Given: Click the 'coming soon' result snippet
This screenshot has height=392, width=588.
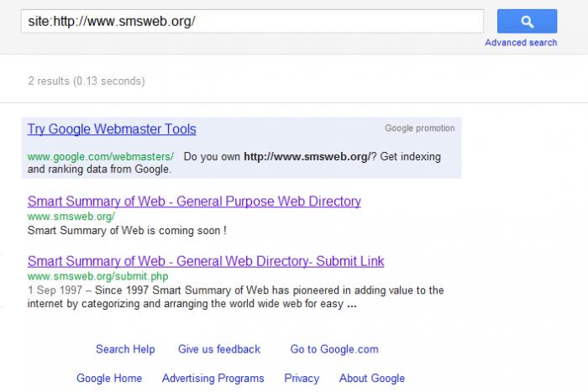Looking at the screenshot, I should [127, 229].
